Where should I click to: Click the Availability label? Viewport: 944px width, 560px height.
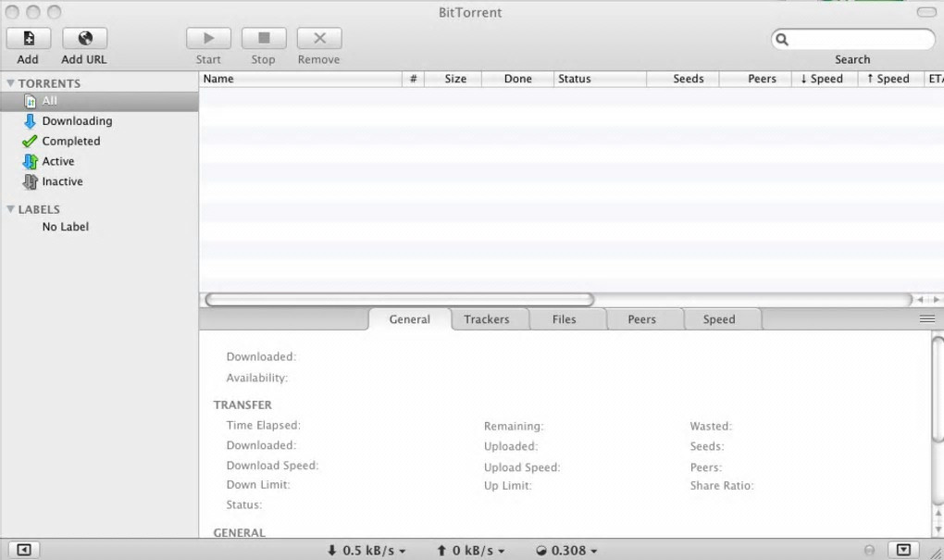tap(256, 379)
